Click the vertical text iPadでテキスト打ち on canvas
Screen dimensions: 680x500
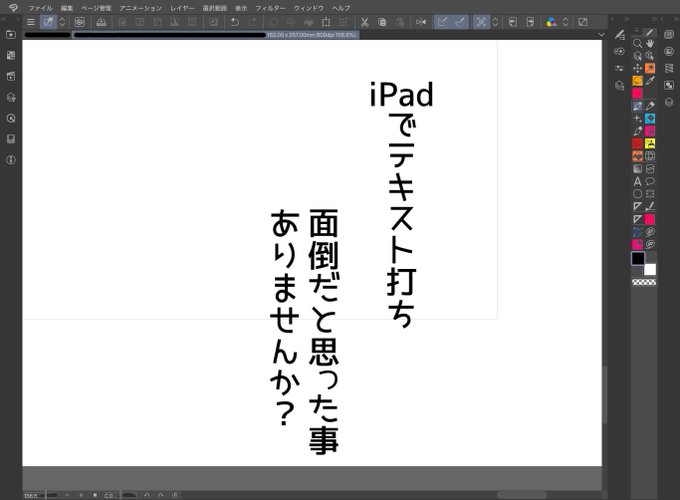click(x=402, y=204)
